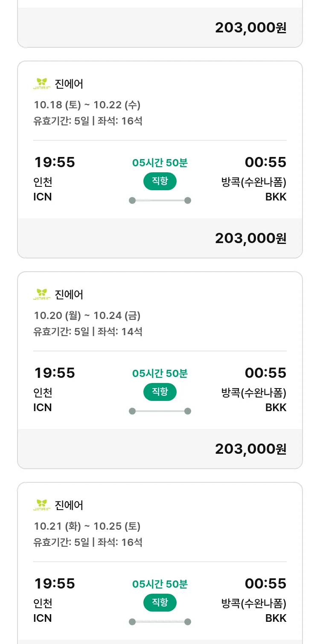Viewport: 320px width, 644px height.
Task: Click route line under 10.18 flight's 직항 badge
Action: 160,200
